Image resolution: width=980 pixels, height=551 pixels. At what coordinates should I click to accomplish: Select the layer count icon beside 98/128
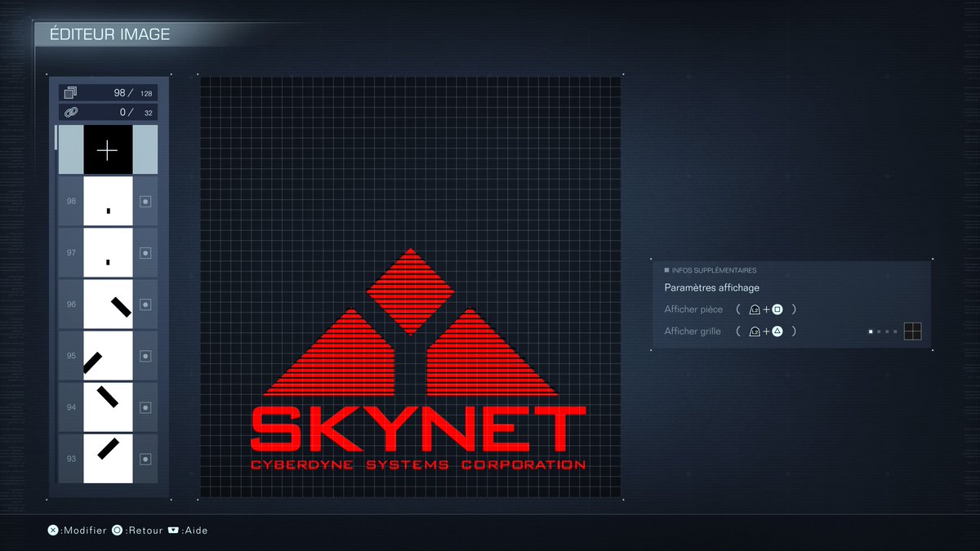coord(70,93)
